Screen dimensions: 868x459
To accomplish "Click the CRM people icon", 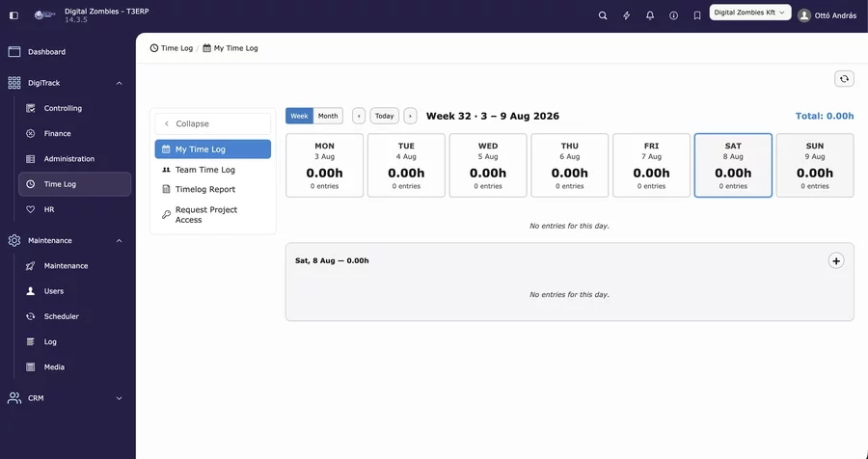I will 14,398.
